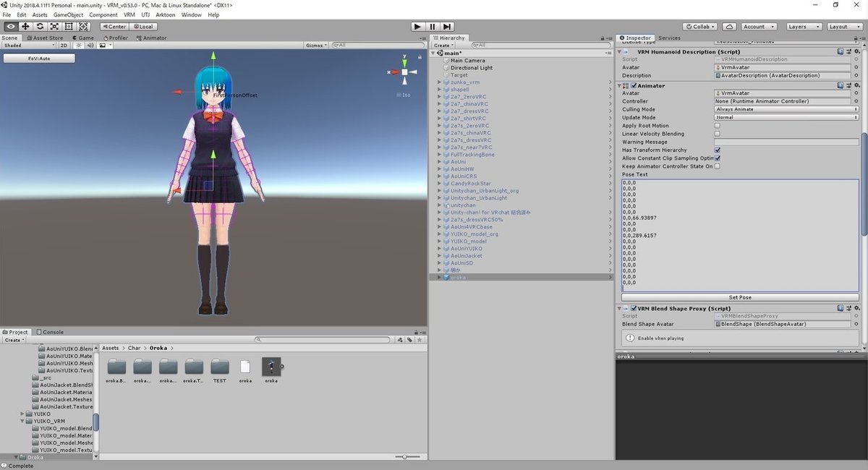The height and width of the screenshot is (470, 868).
Task: Adjust the Project icon size slider
Action: tap(409, 456)
